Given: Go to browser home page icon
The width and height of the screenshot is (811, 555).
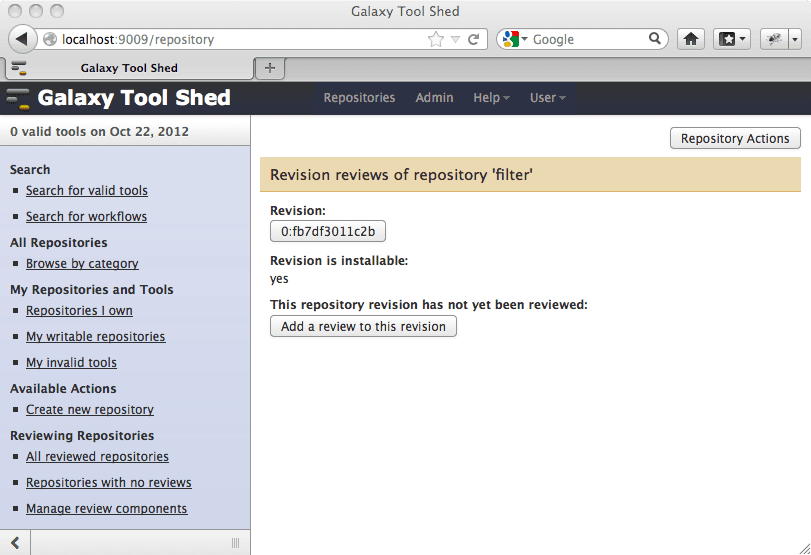Looking at the screenshot, I should pos(690,39).
